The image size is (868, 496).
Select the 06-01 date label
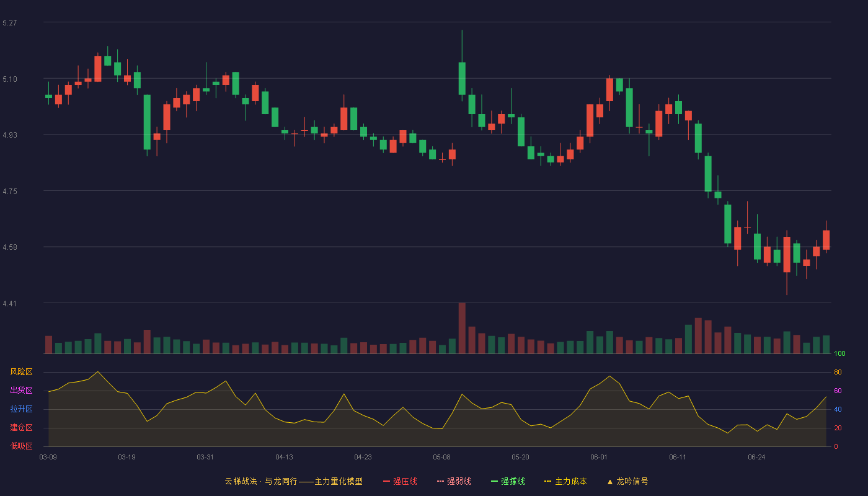pyautogui.click(x=600, y=457)
